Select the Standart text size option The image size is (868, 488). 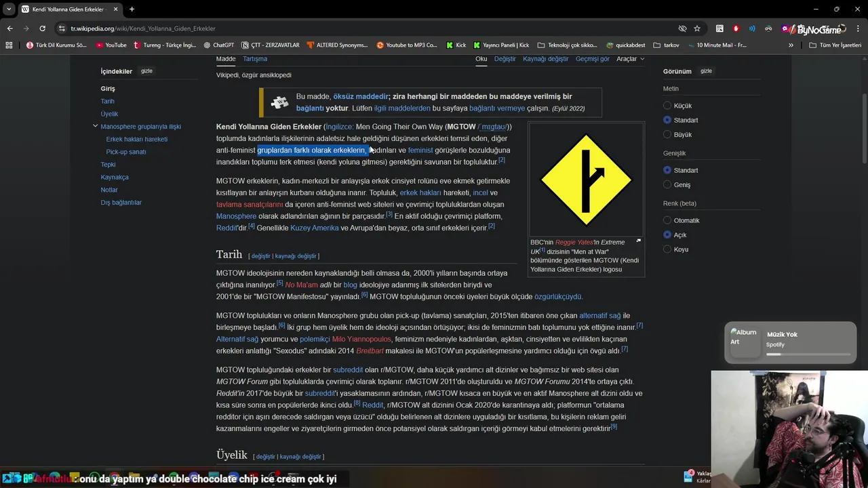667,120
